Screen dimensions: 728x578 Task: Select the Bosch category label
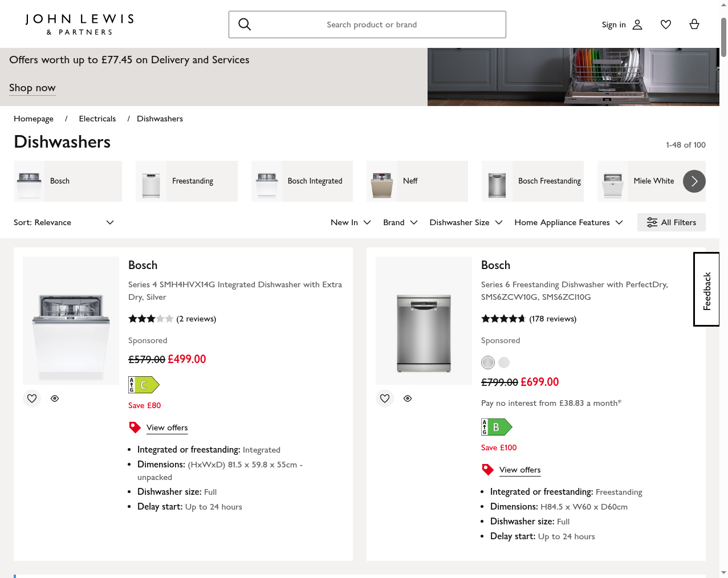[x=60, y=181]
